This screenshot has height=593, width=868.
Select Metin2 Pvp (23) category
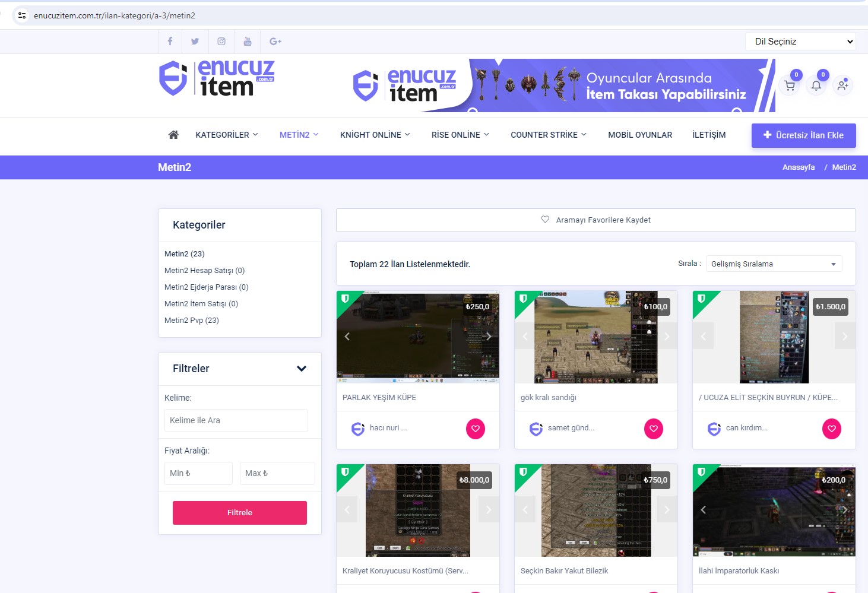[x=192, y=320]
